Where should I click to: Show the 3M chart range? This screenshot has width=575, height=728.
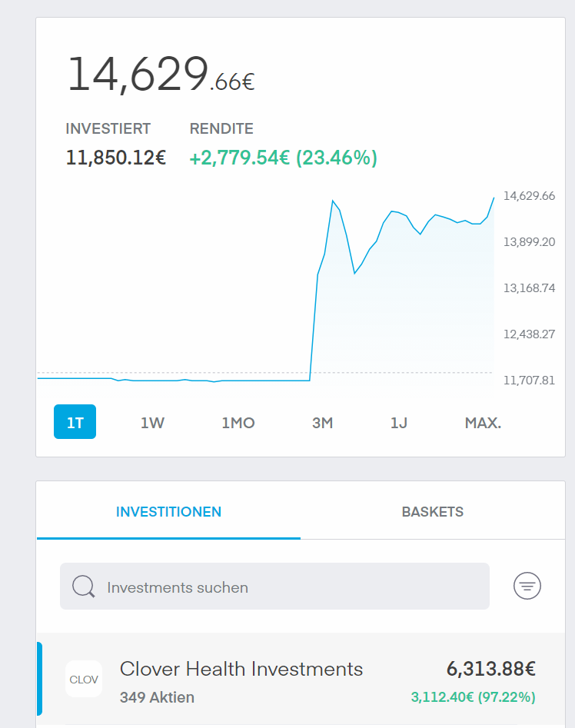[323, 423]
